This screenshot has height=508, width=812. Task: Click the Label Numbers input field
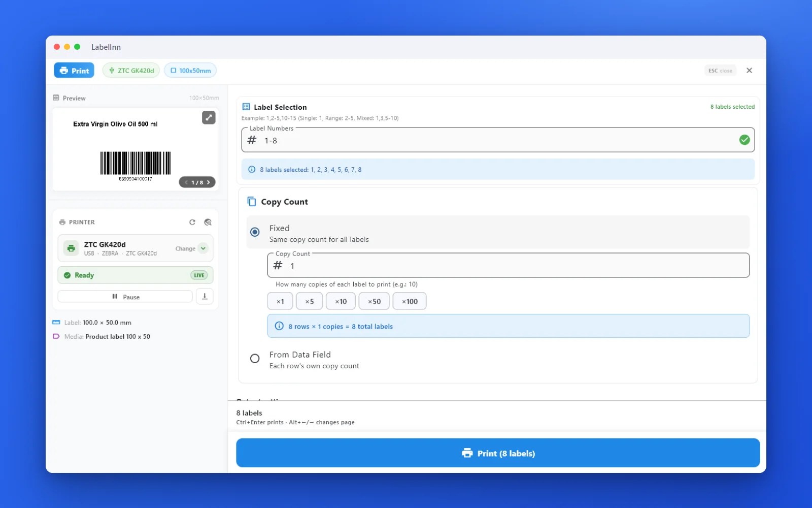click(498, 140)
